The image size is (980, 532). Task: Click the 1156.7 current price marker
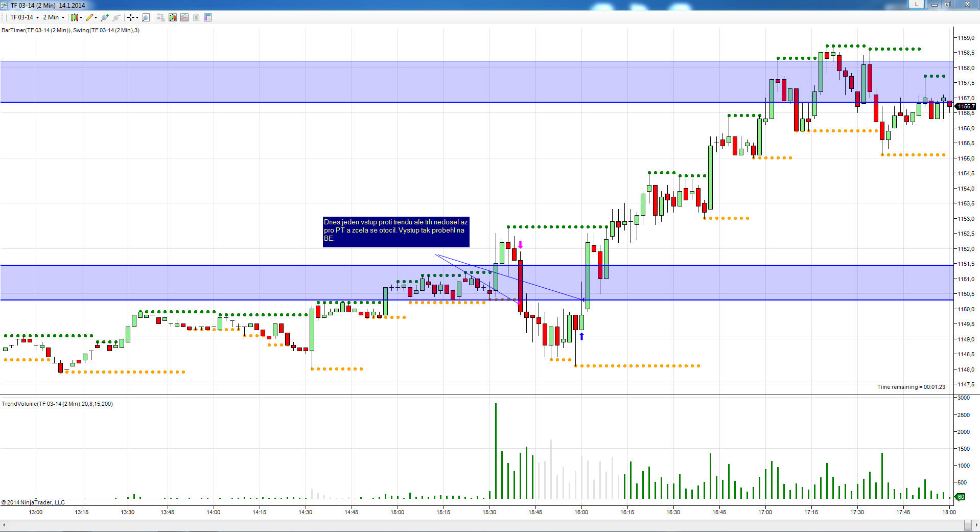pos(965,106)
